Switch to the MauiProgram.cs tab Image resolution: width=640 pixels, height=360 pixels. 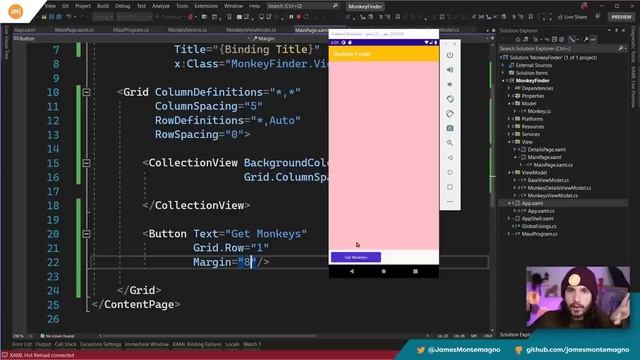[x=131, y=30]
